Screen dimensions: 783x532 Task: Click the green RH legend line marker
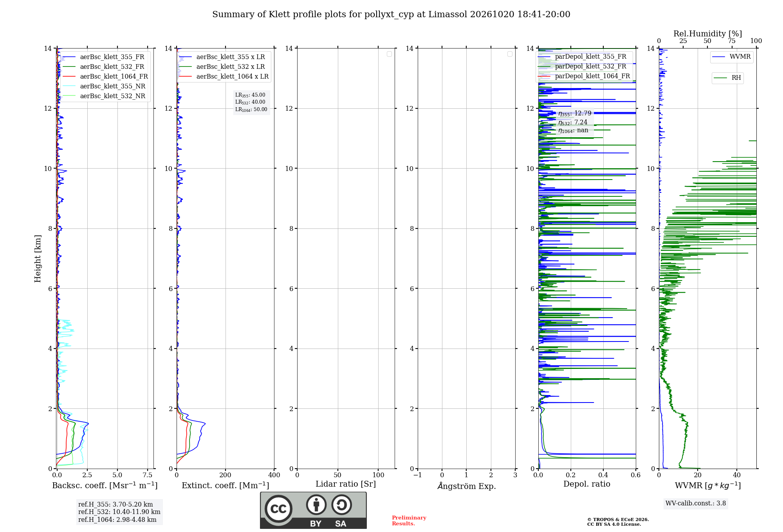point(720,78)
